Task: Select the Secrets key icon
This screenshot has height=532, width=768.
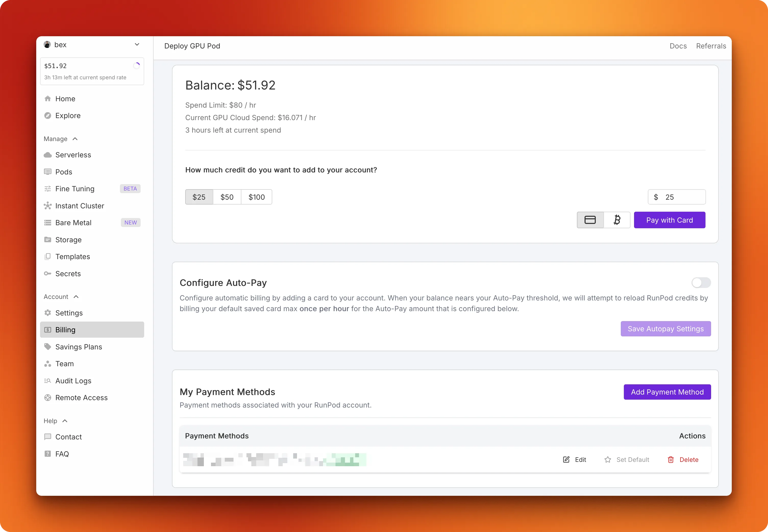Action: click(x=48, y=273)
